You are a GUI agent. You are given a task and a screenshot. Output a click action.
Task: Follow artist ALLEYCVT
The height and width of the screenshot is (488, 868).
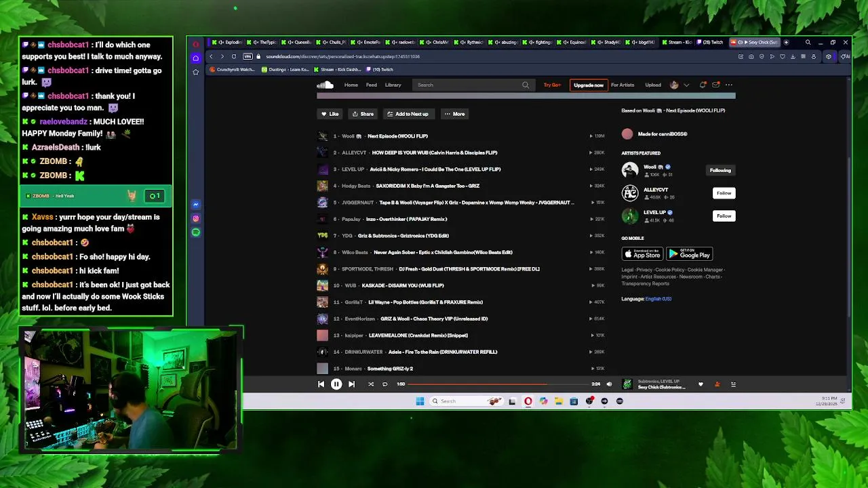(724, 193)
